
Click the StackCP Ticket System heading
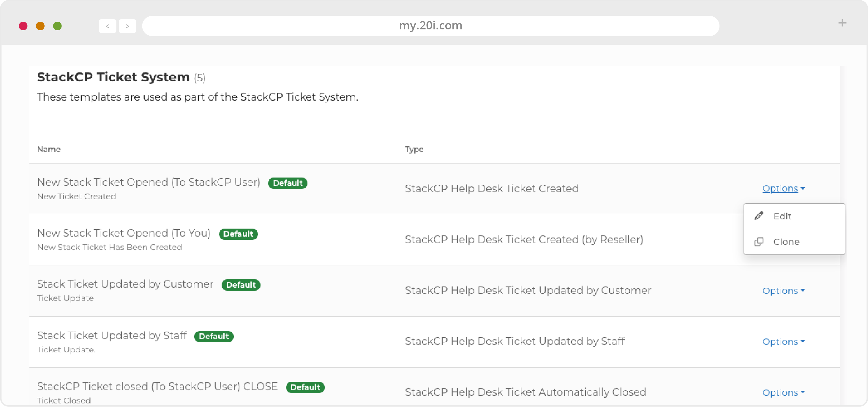click(113, 77)
